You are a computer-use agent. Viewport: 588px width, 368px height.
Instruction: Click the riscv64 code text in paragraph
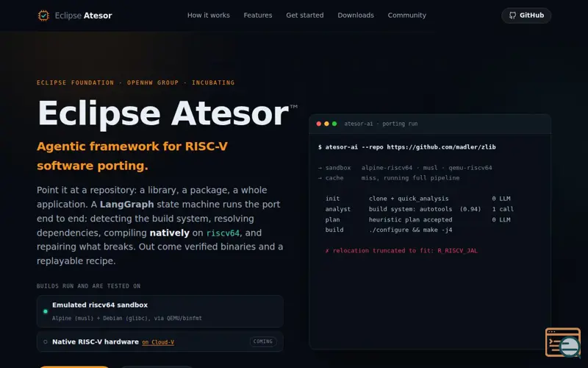coord(223,233)
